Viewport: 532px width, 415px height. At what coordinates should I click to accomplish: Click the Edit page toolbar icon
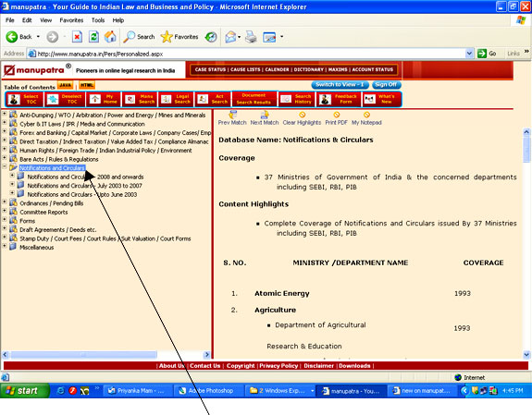[x=269, y=37]
